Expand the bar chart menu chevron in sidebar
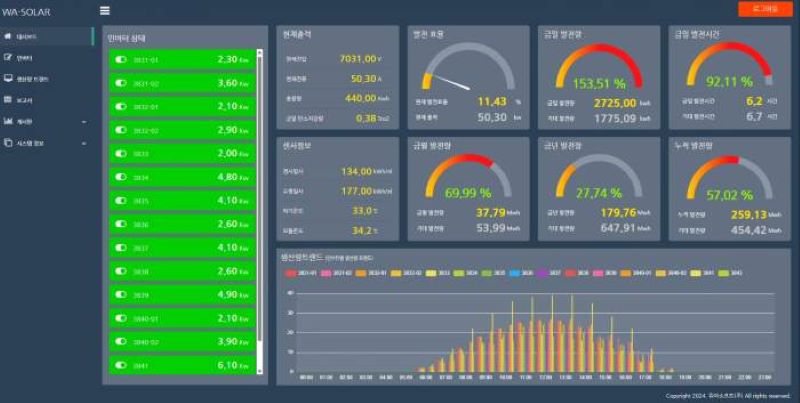This screenshot has width=800, height=403. click(x=83, y=121)
